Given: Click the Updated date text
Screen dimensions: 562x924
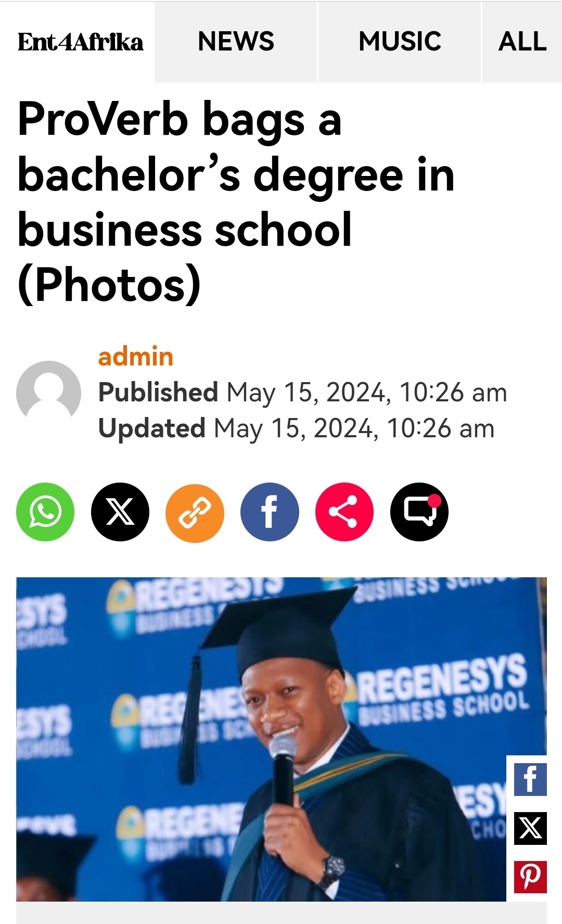Looking at the screenshot, I should (x=296, y=429).
